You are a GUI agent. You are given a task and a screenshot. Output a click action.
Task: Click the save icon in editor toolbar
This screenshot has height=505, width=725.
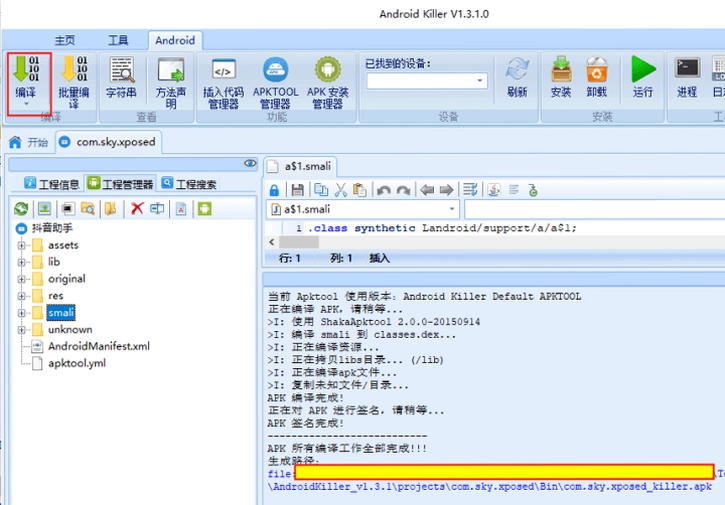click(297, 190)
